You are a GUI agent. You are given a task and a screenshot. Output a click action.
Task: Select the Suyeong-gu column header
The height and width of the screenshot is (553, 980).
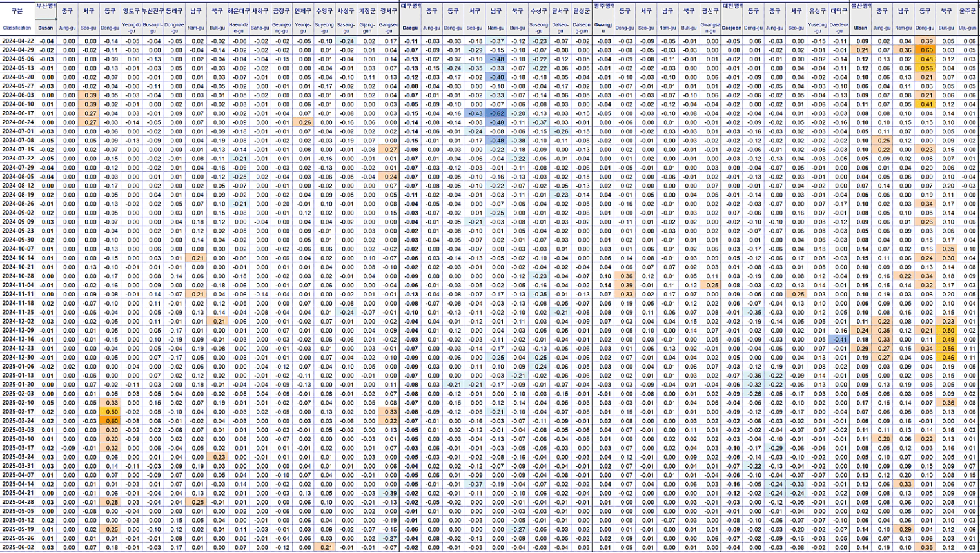pos(324,28)
